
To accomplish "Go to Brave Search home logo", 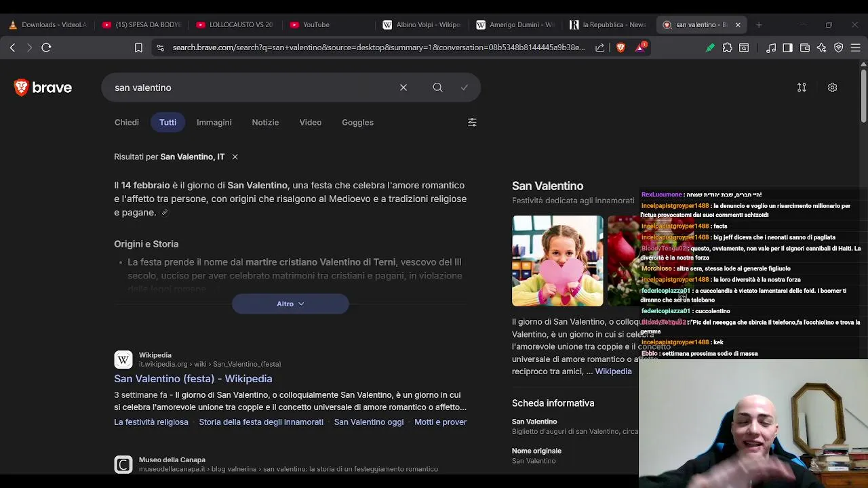I will (x=43, y=87).
